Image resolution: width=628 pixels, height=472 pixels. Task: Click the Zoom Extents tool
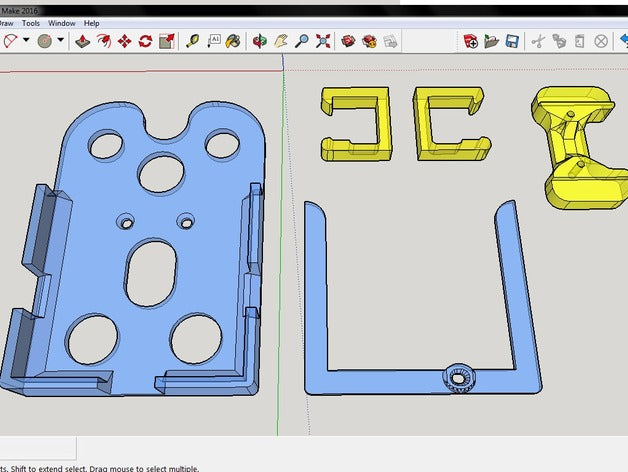[x=323, y=41]
